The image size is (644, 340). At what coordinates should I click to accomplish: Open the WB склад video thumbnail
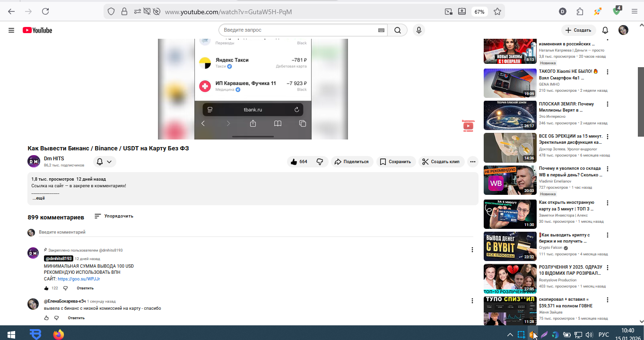(x=510, y=180)
